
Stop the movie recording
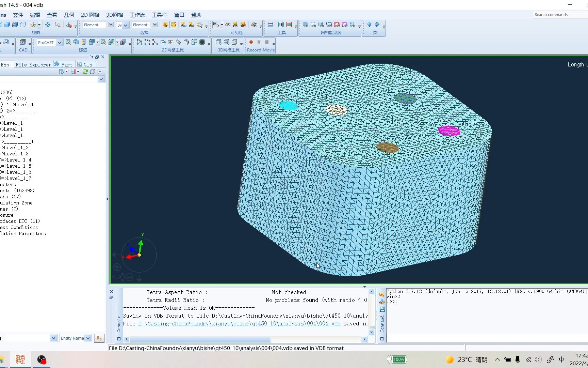pos(267,42)
